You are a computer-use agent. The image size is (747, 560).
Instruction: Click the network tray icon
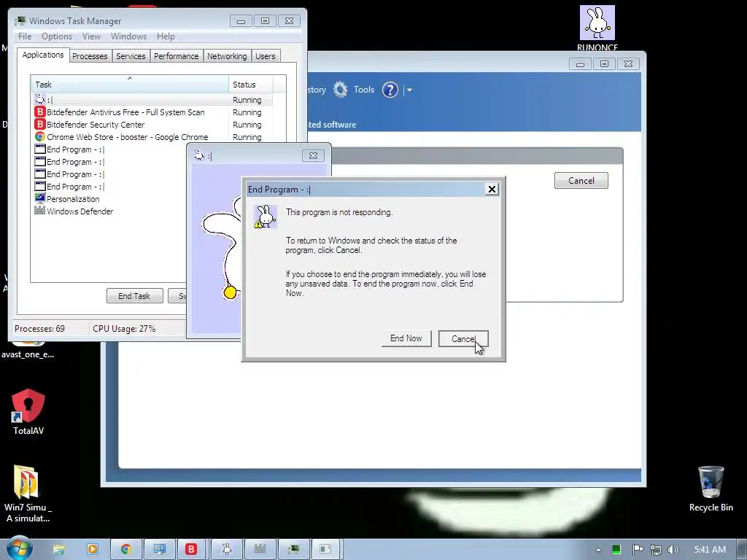tap(656, 550)
